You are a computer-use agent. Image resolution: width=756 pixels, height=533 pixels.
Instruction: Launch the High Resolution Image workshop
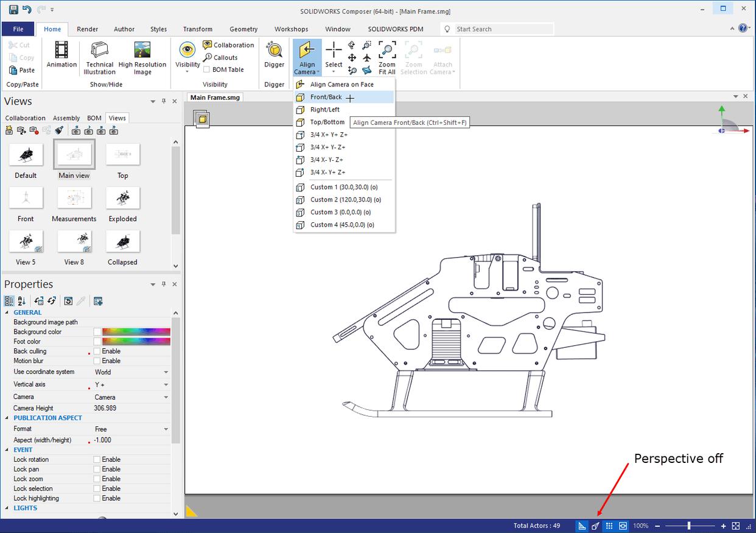[142, 56]
